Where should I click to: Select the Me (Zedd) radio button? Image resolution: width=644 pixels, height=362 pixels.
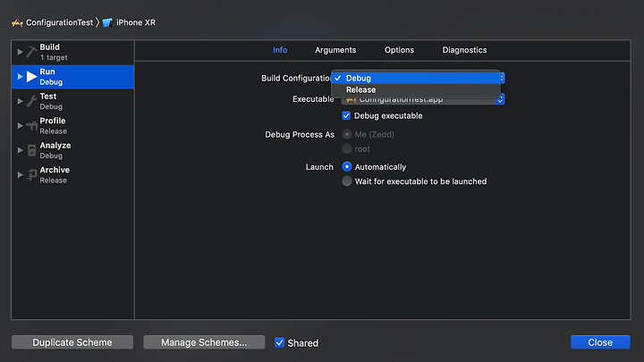click(347, 134)
